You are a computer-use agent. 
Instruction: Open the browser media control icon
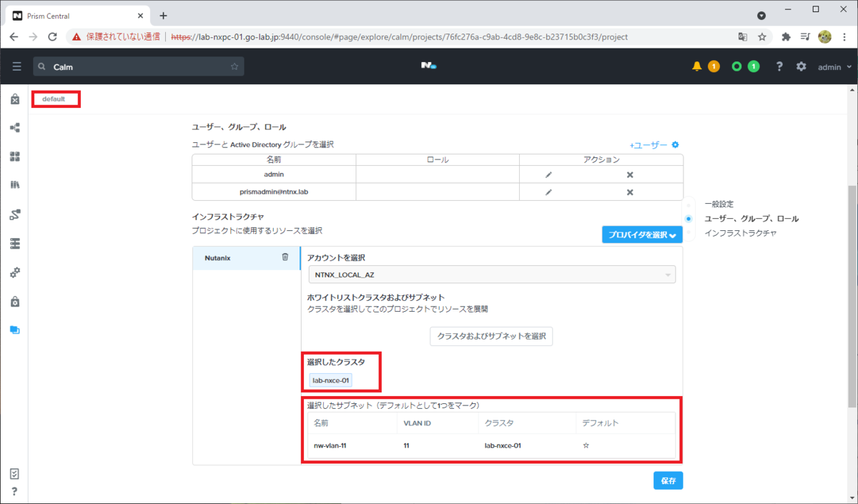coord(805,36)
